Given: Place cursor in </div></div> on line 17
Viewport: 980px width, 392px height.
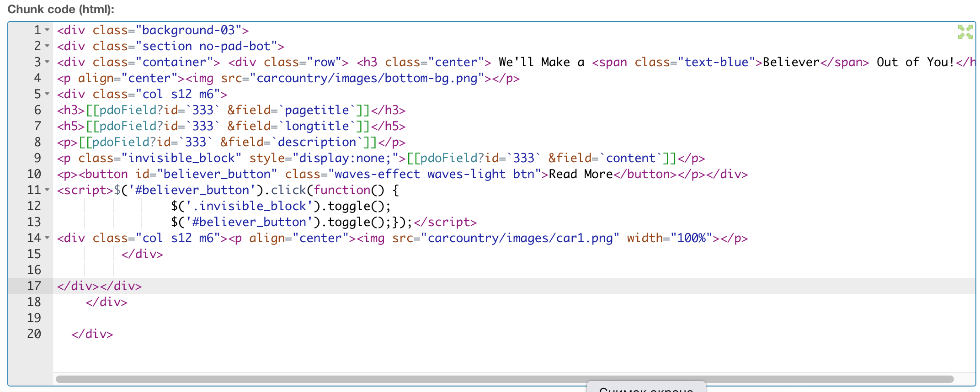Looking at the screenshot, I should click(x=100, y=286).
